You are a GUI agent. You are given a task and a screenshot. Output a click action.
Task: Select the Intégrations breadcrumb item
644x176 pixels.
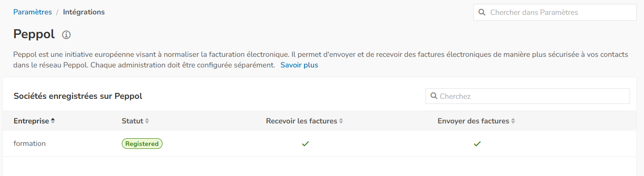coord(84,12)
